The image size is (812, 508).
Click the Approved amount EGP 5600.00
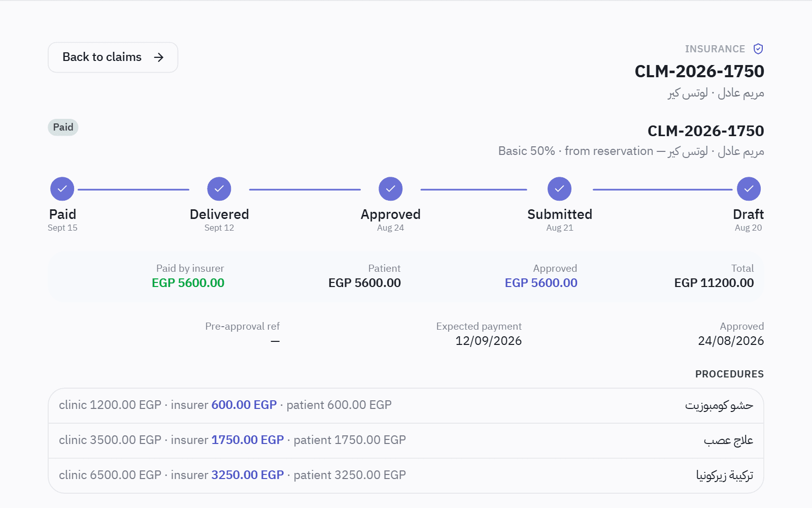tap(541, 283)
